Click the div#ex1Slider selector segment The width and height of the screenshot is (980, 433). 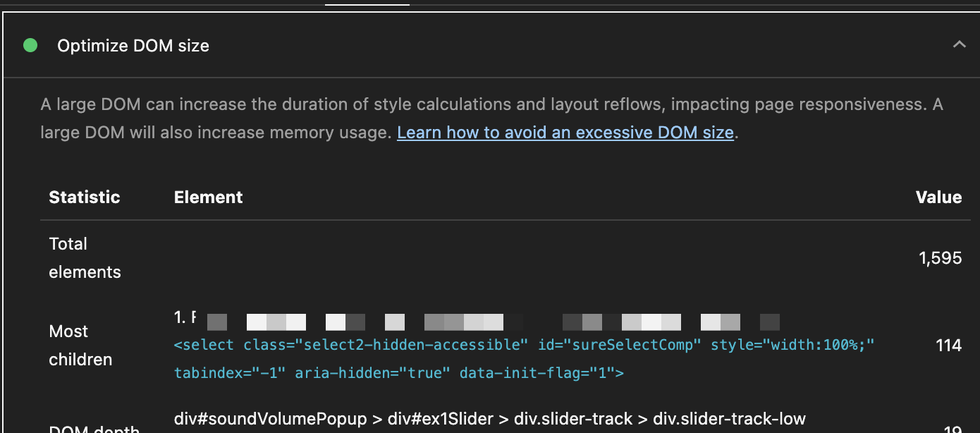point(443,420)
